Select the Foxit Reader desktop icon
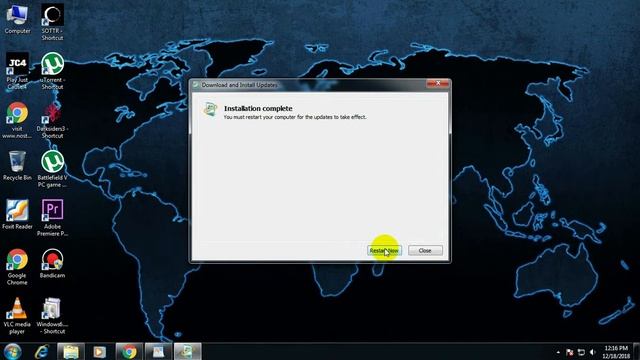The height and width of the screenshot is (360, 640). coord(17,214)
